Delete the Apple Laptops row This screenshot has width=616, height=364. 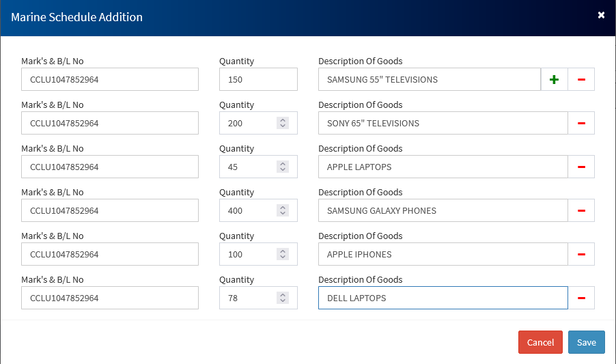(x=581, y=167)
